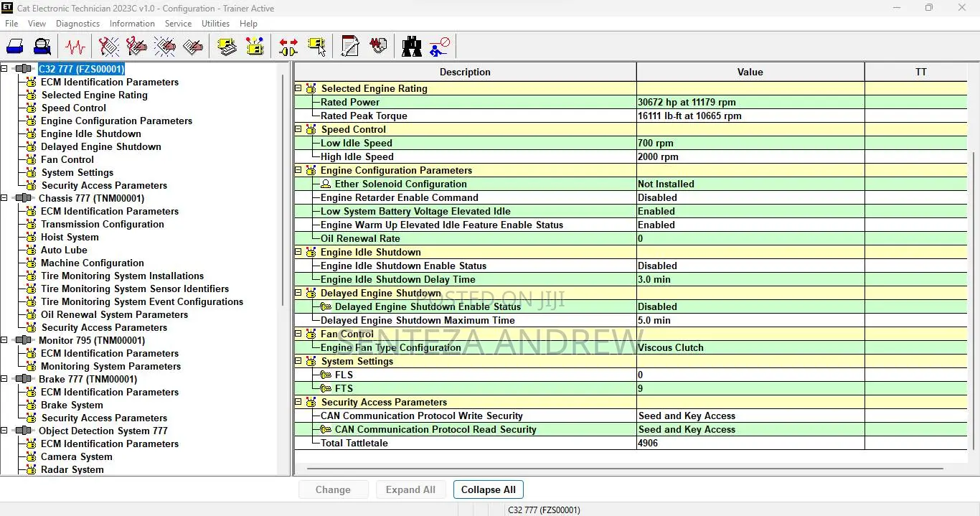Click key icon beside CAN Communication Protocol Read Security
The image size is (980, 516).
(x=326, y=429)
